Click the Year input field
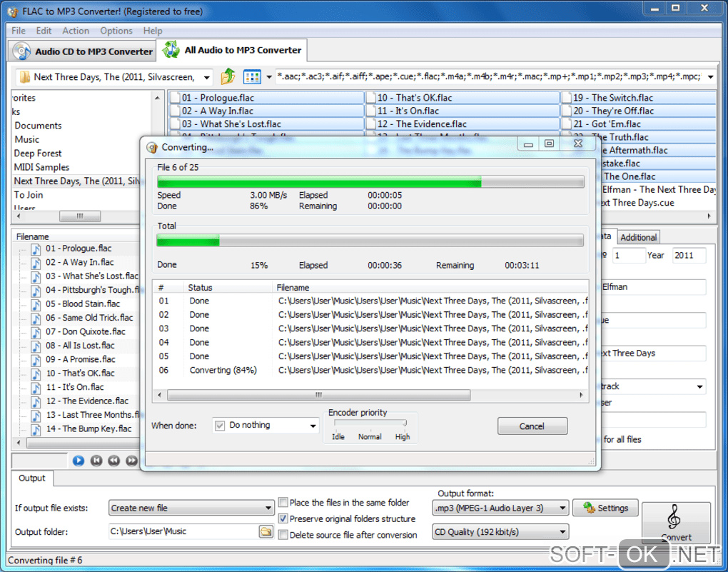 pos(689,256)
